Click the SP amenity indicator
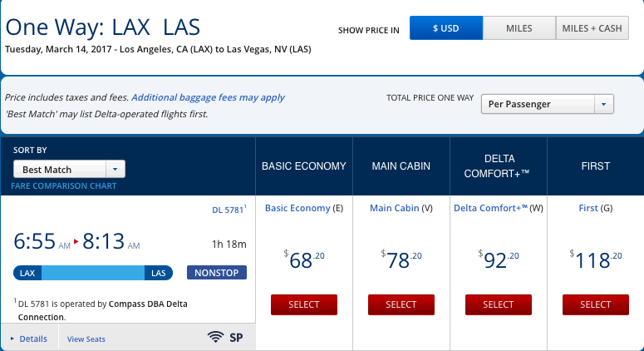The height and width of the screenshot is (351, 644). (236, 338)
